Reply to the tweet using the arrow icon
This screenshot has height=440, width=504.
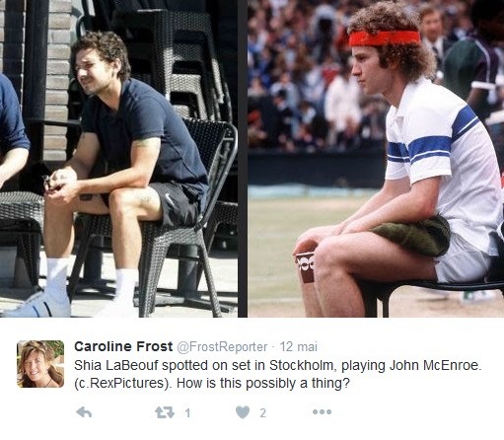pos(84,412)
